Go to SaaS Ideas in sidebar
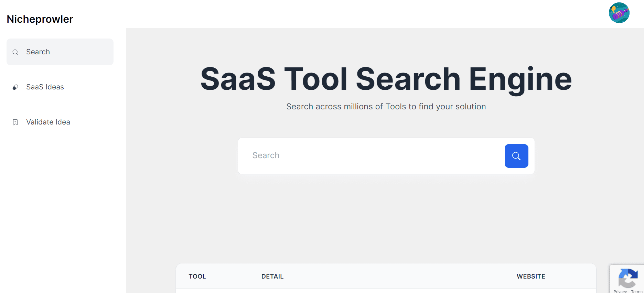This screenshot has height=293, width=644. tap(45, 87)
